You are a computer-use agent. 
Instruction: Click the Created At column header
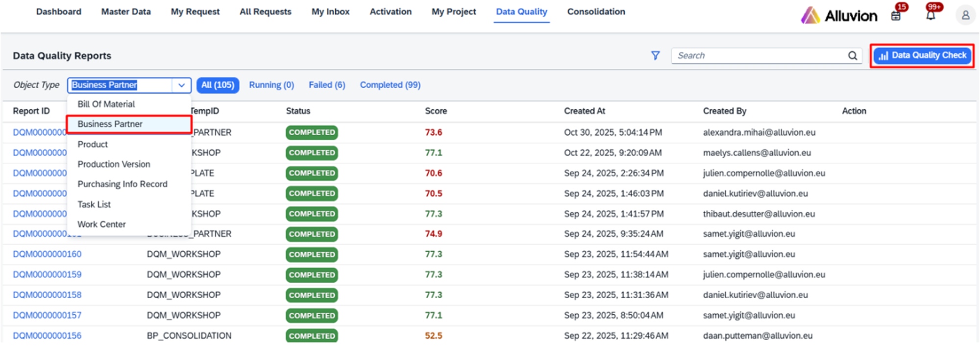coord(585,111)
